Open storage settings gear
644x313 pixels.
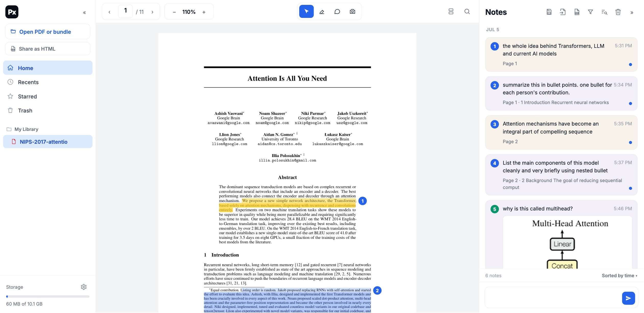[x=84, y=287]
